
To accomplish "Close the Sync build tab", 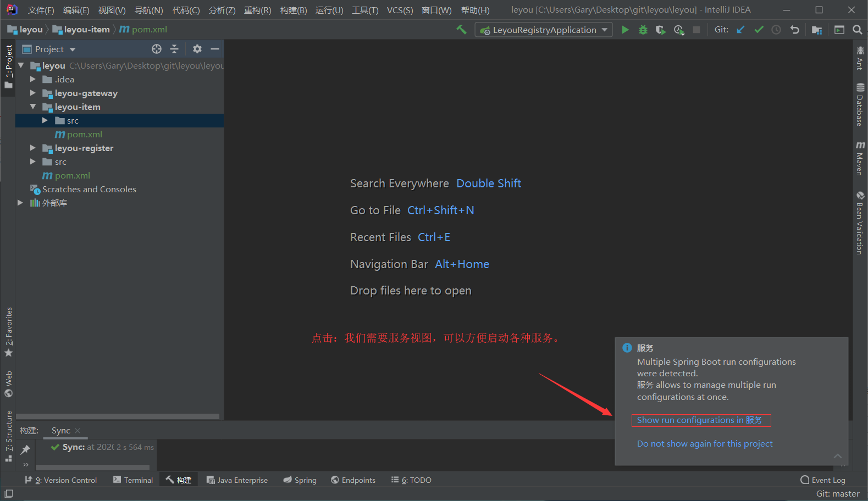I will (x=78, y=431).
